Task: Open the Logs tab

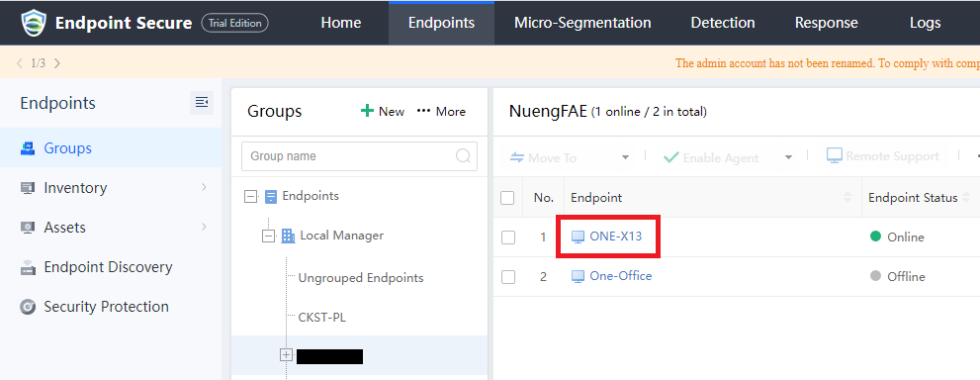Action: 925,23
